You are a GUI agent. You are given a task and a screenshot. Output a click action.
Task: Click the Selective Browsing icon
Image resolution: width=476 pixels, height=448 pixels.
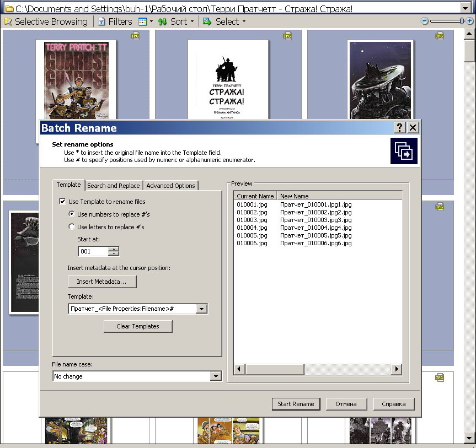8,21
